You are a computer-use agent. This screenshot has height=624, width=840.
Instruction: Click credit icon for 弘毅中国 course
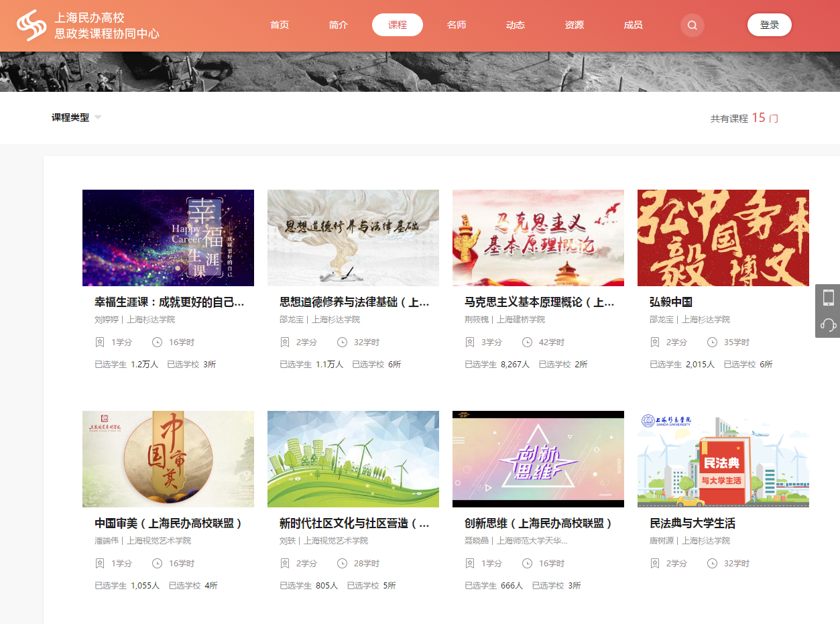click(x=655, y=342)
